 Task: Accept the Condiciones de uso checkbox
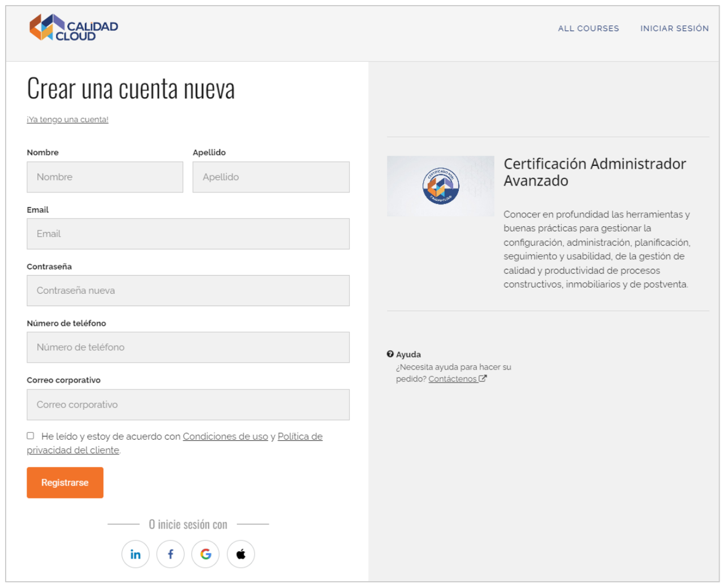click(31, 436)
